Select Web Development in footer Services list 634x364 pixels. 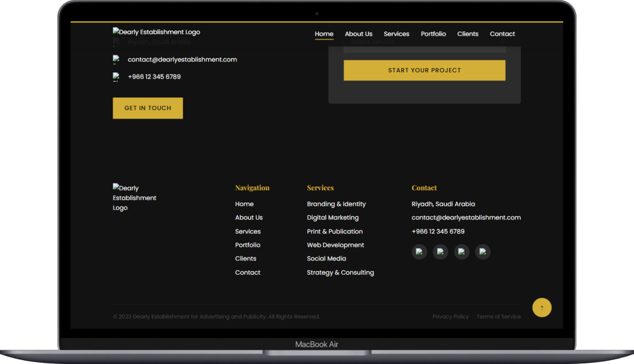335,245
